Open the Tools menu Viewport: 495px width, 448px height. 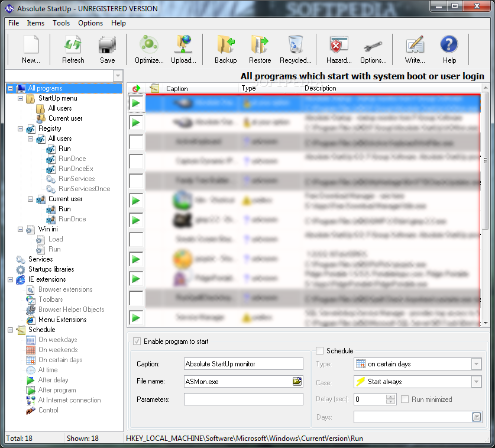coord(62,23)
